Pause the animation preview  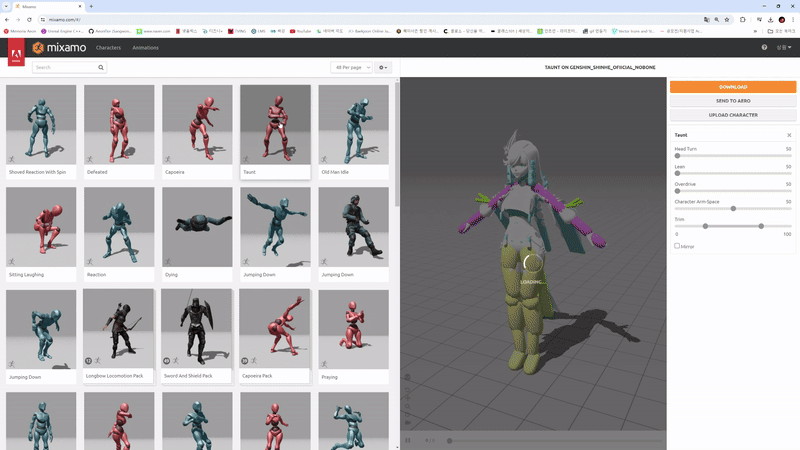pyautogui.click(x=408, y=440)
